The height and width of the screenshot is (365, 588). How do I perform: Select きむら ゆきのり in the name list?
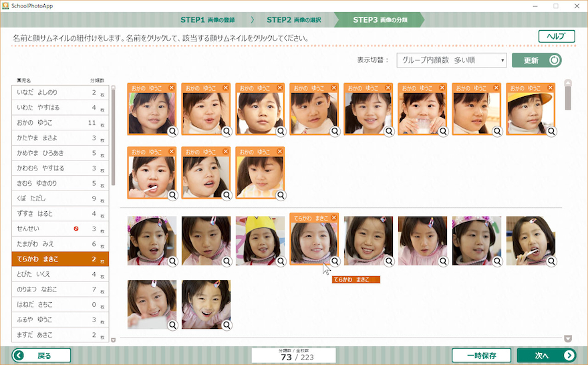pyautogui.click(x=60, y=183)
